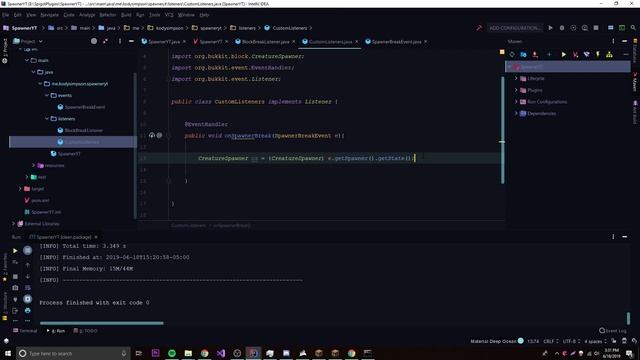Screen dimensions: 640x360
Task: Expand Dependencies node in Maven
Action: click(516, 113)
